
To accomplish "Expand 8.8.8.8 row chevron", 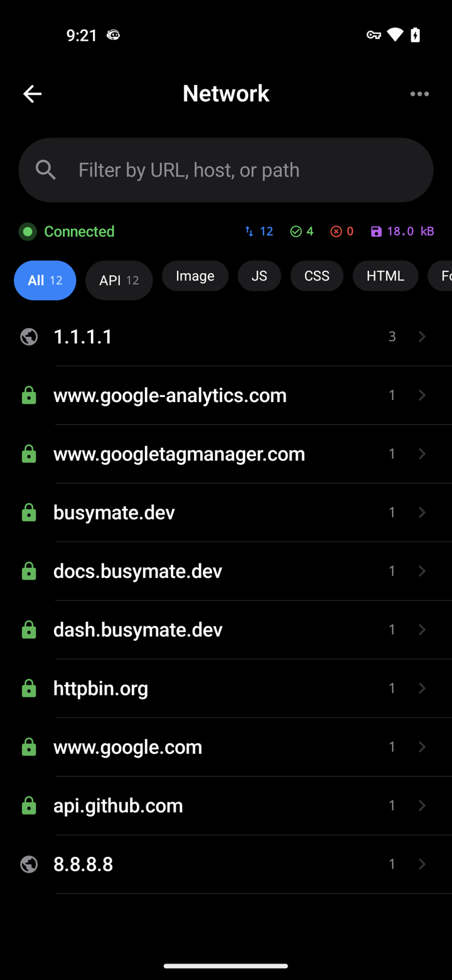I will [422, 864].
